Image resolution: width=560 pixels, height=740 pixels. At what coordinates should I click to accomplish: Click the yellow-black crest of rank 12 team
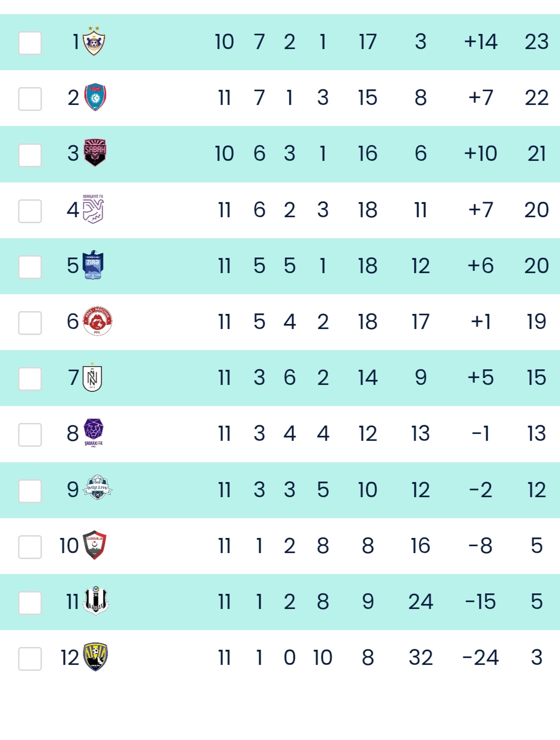pos(95,656)
